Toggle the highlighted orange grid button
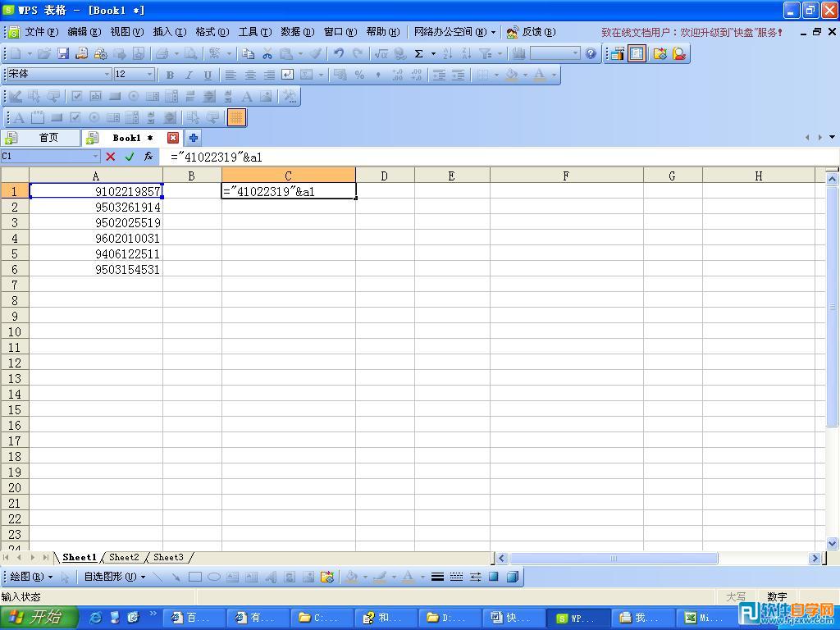Screen dimensions: 840x630 236,117
